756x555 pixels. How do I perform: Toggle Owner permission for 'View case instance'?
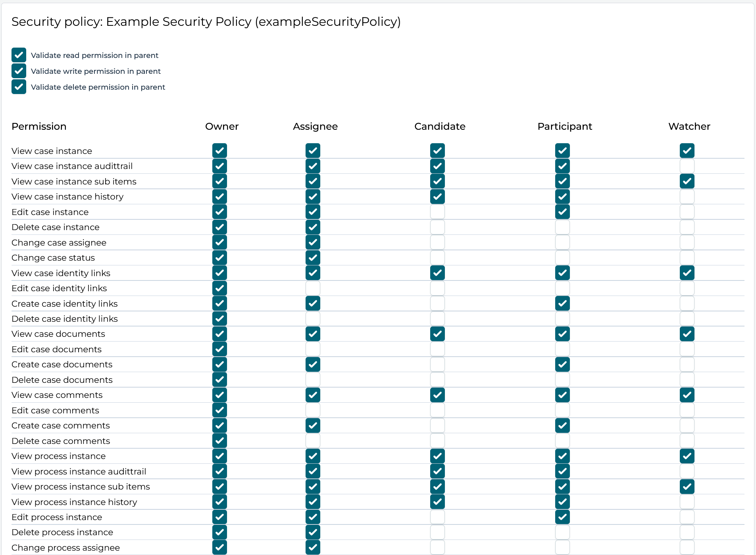pyautogui.click(x=219, y=151)
